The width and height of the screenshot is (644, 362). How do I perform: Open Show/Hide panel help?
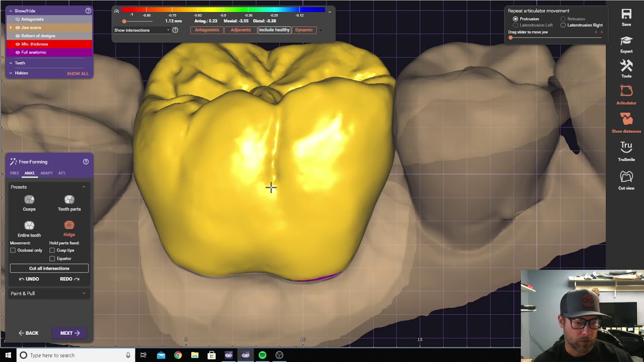[89, 11]
